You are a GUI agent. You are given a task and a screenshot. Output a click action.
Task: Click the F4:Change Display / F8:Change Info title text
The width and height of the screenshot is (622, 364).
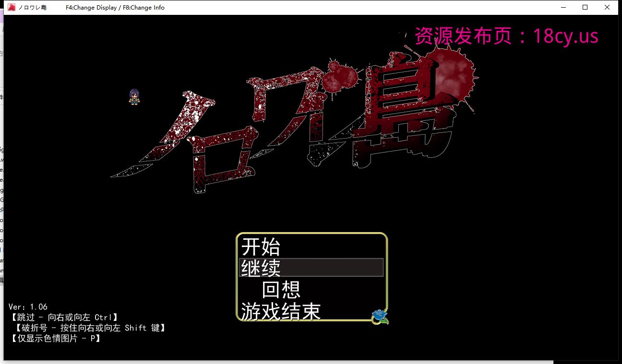[115, 7]
